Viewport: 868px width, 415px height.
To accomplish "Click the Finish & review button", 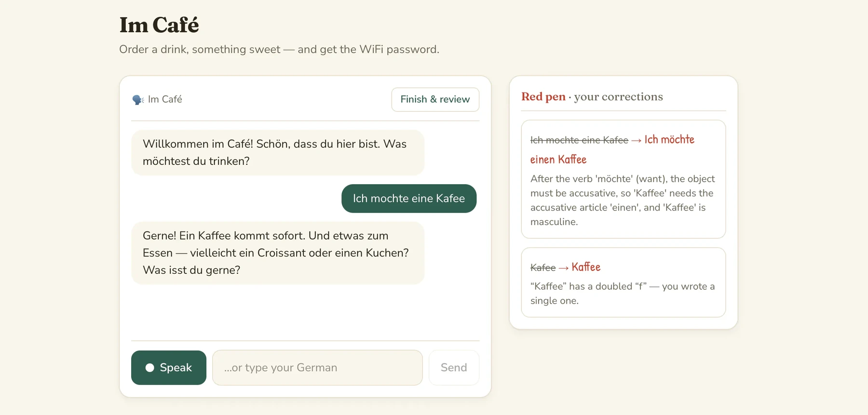I will 435,99.
